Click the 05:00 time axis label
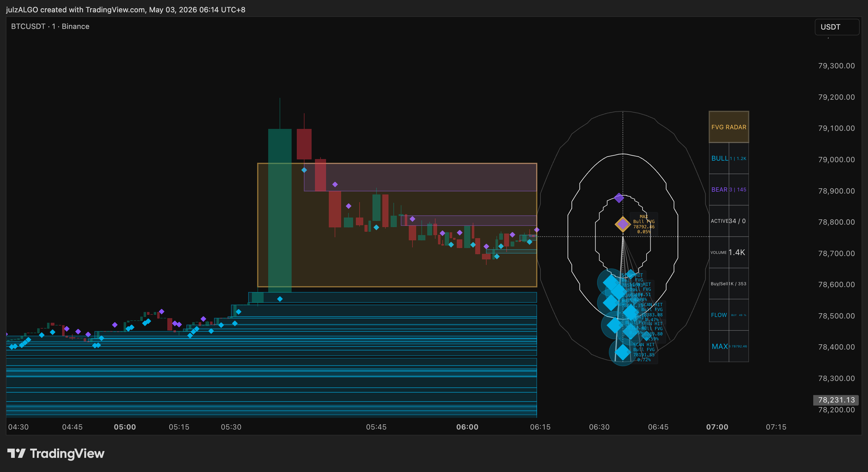The height and width of the screenshot is (472, 868). pyautogui.click(x=125, y=427)
